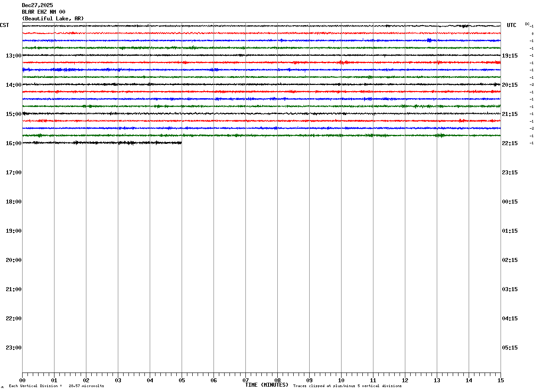Click the 18:00 CST time label
The image size is (536, 392).
[14, 202]
